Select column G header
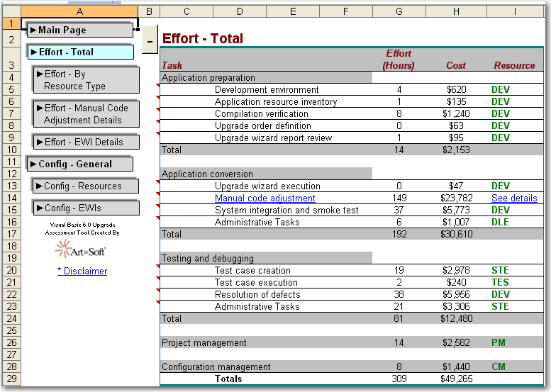The height and width of the screenshot is (392, 551). coord(399,11)
